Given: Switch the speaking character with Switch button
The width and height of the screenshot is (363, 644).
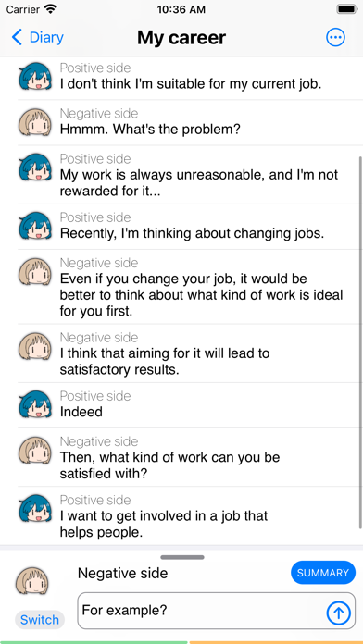Looking at the screenshot, I should click(40, 620).
